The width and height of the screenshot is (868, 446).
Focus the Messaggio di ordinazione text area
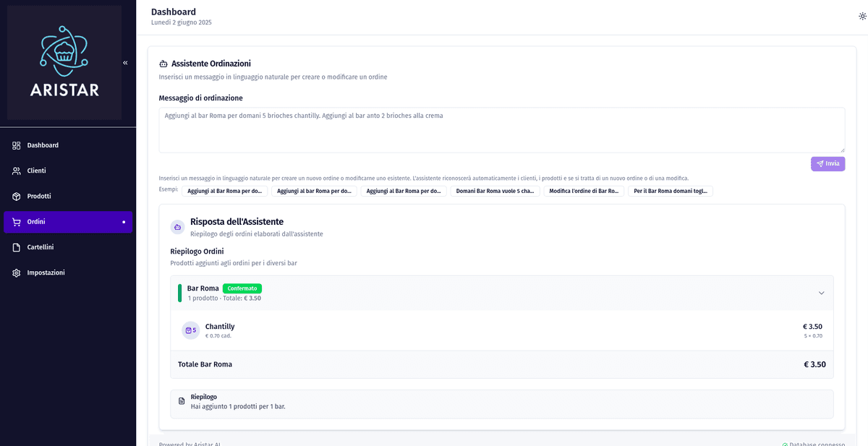[501, 130]
